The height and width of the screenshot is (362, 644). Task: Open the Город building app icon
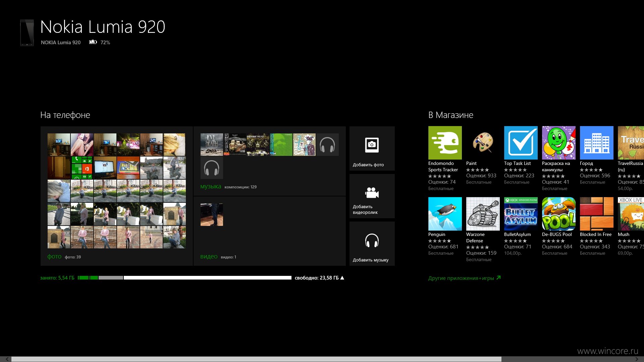coord(596,143)
